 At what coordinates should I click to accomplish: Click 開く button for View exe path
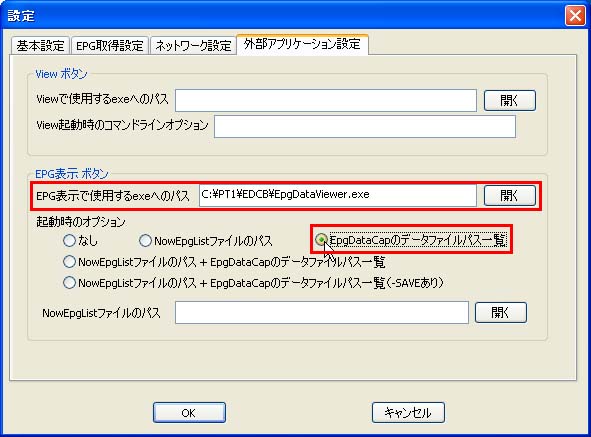click(x=510, y=100)
